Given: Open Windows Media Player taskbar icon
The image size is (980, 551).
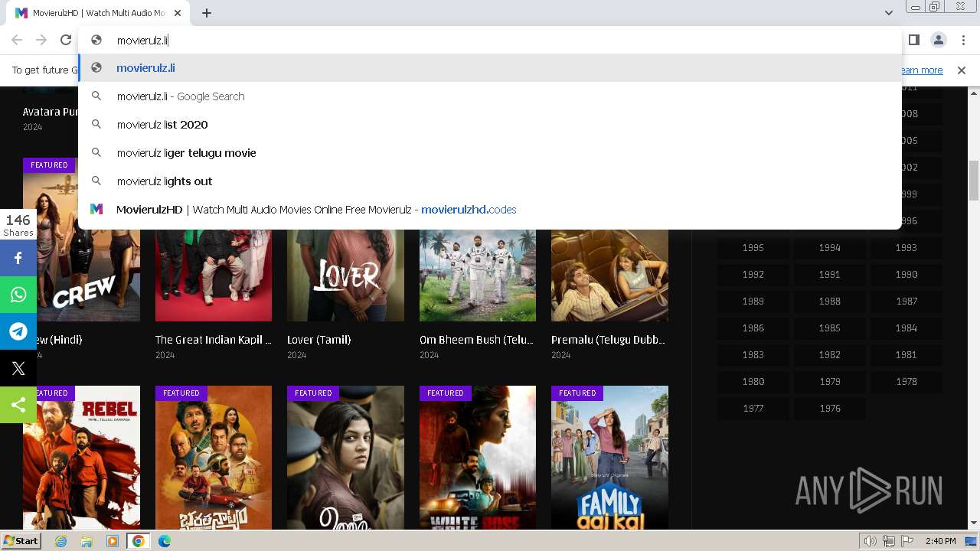Looking at the screenshot, I should [113, 541].
